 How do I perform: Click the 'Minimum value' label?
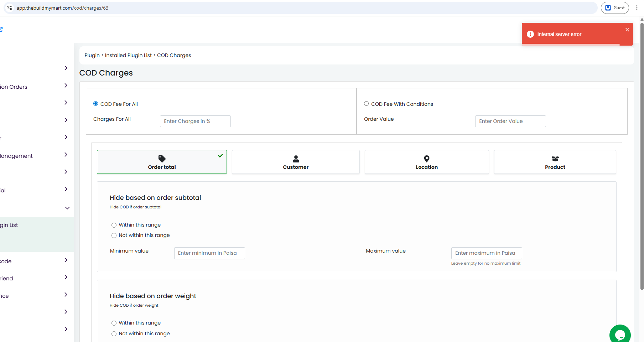129,251
